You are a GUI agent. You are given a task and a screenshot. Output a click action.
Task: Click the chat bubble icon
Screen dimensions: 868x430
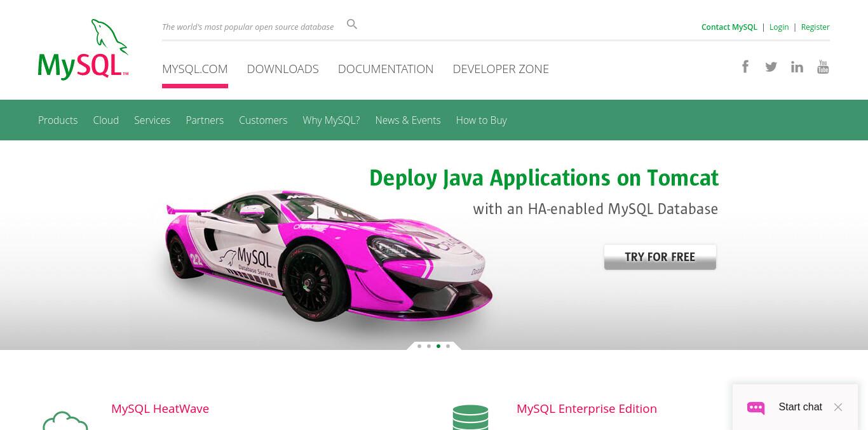(x=756, y=407)
